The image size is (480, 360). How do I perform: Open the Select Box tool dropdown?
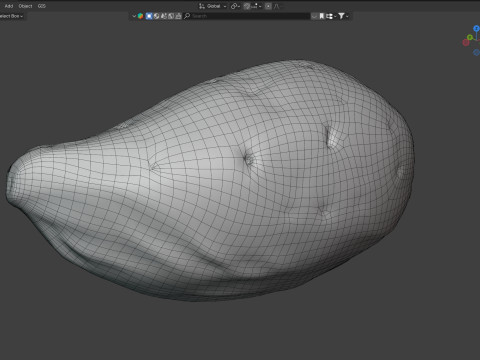(11, 16)
